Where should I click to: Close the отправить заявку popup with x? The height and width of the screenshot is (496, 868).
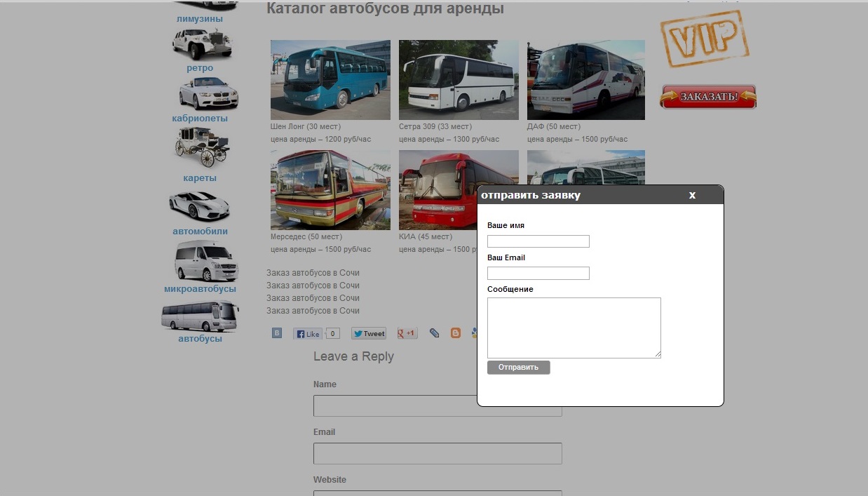coord(692,195)
